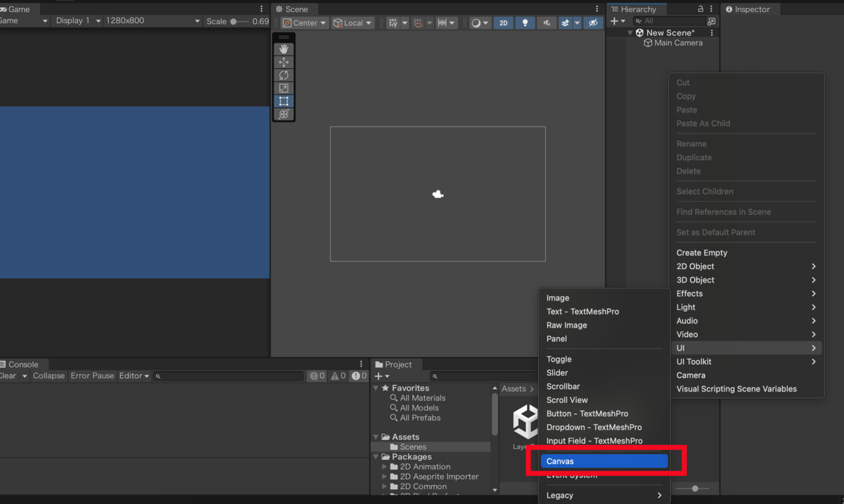Click the Project plus create icon

coord(378,376)
